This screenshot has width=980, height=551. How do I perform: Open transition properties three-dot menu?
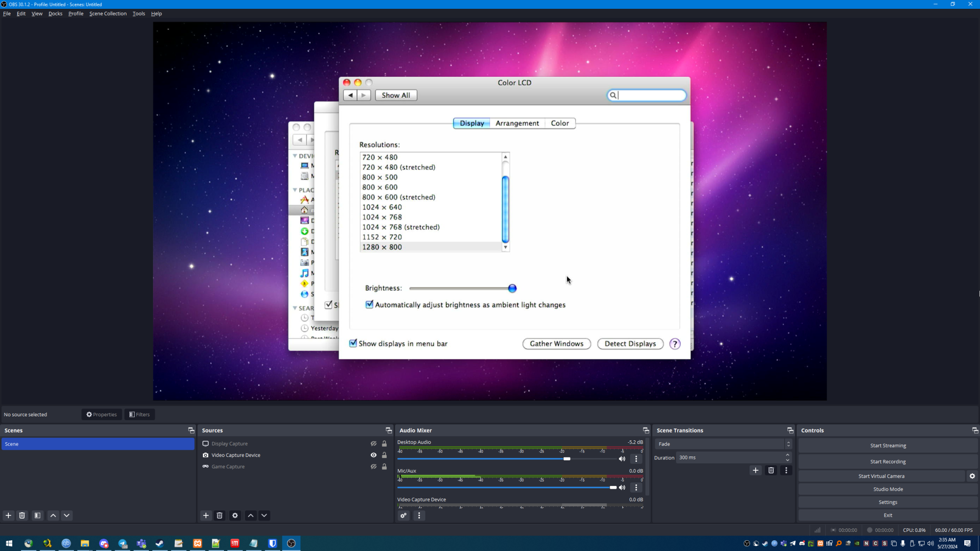coord(786,470)
